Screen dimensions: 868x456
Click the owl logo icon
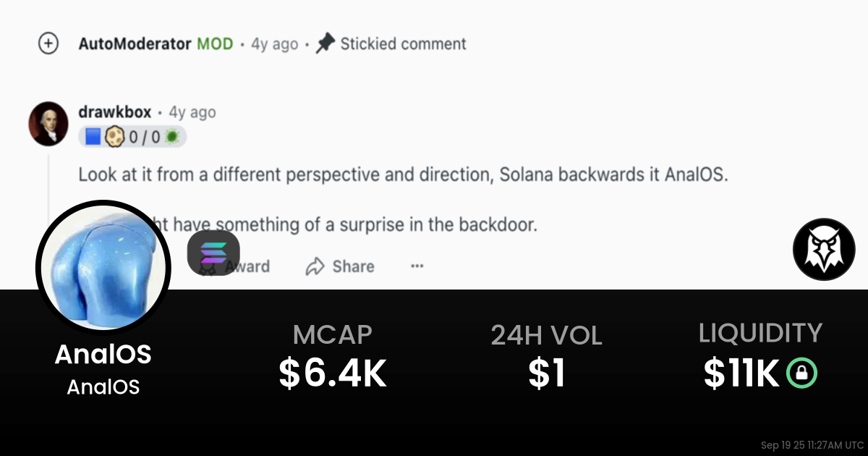click(824, 249)
